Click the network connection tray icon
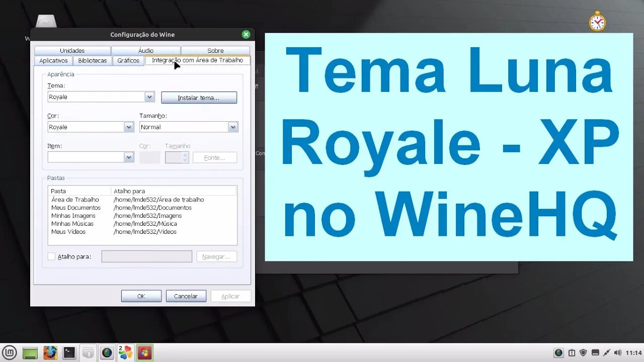644x362 pixels. pos(606,353)
